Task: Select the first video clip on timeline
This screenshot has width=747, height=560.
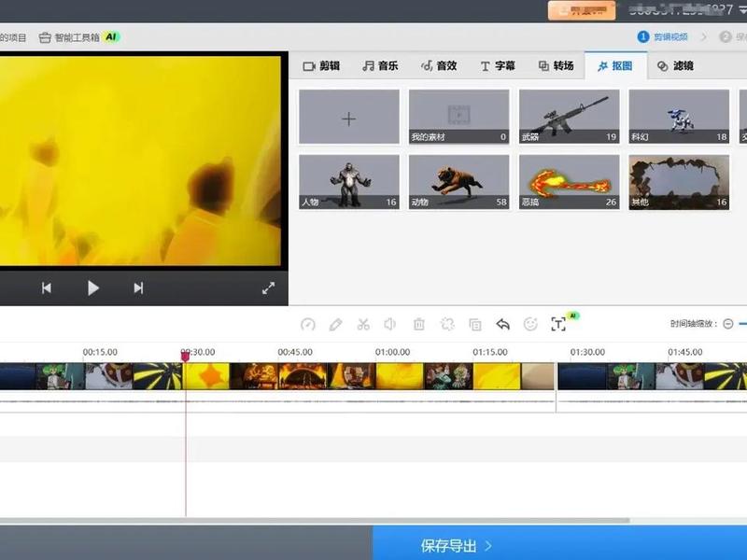Action: point(277,376)
